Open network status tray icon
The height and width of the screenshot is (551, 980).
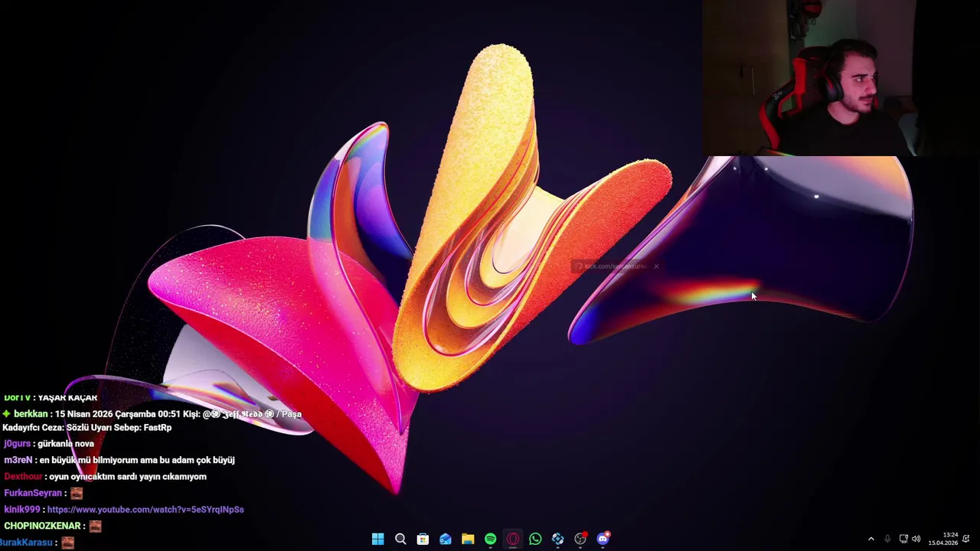tap(903, 539)
